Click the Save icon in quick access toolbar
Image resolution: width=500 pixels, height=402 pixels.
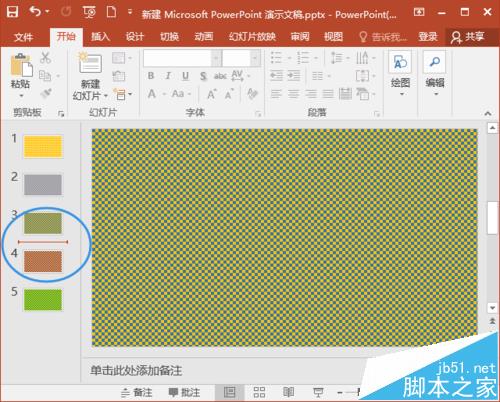click(12, 13)
